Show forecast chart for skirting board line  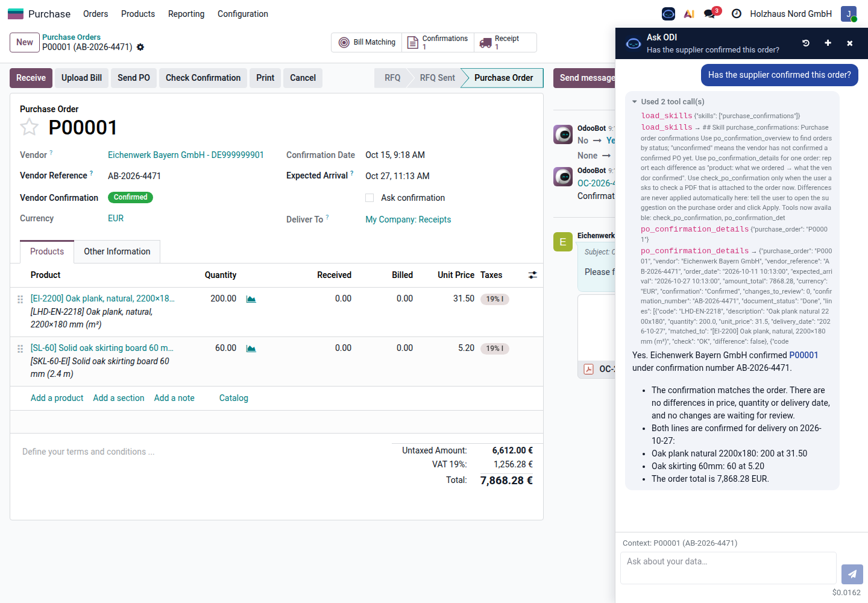(251, 349)
